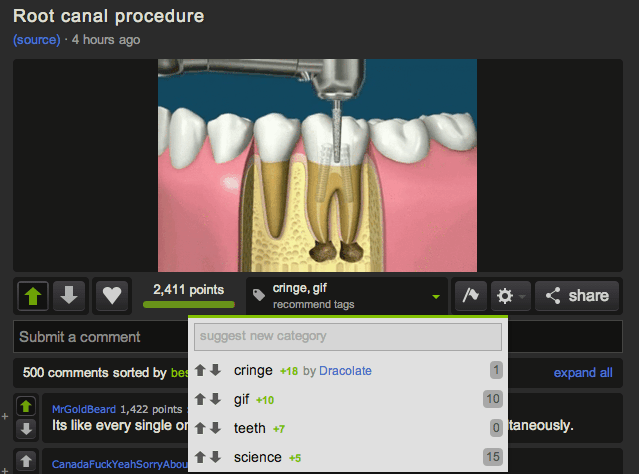This screenshot has width=639, height=474.
Task: Click the tag icon beside cringe, gif
Action: (259, 295)
